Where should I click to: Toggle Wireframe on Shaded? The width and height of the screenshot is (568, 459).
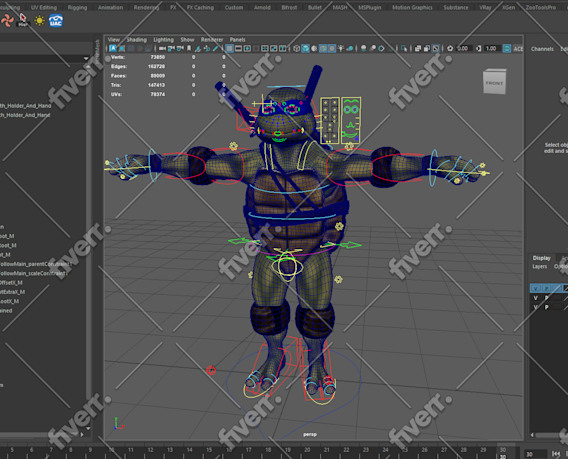pos(323,49)
